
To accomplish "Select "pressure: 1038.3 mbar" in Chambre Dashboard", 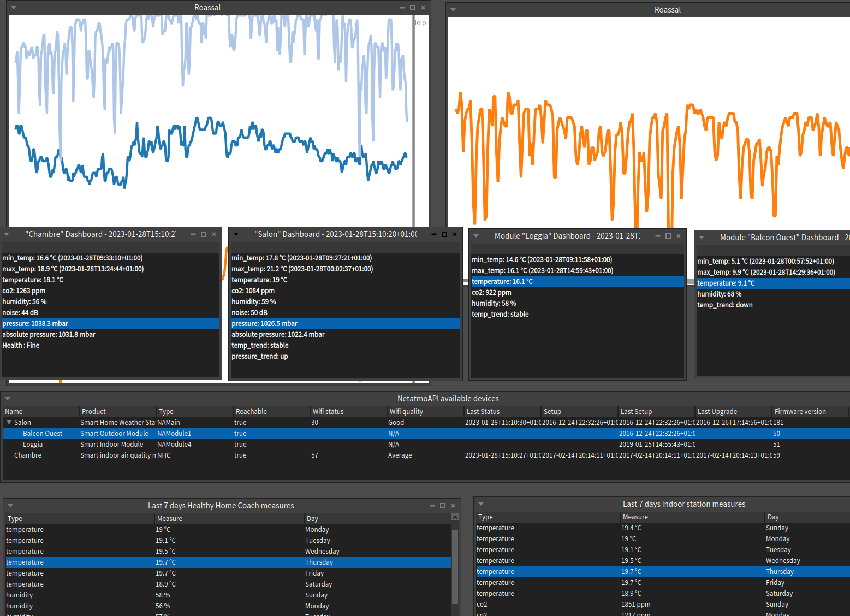I will 111,324.
